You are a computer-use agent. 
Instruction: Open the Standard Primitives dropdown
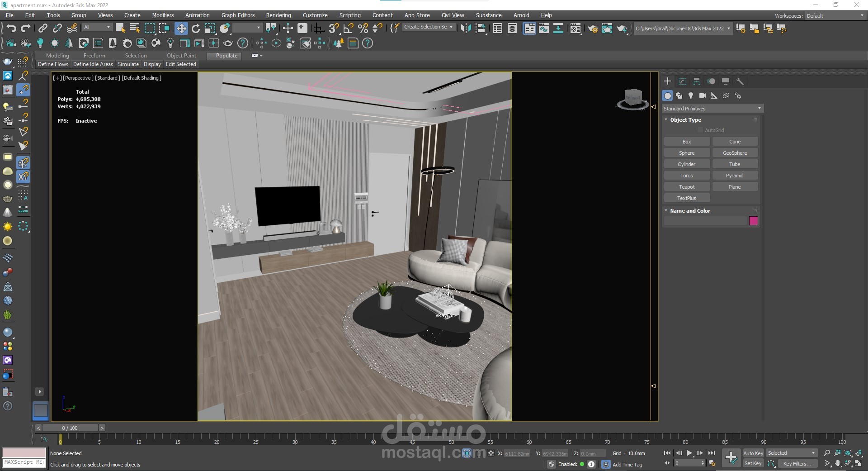tap(712, 109)
